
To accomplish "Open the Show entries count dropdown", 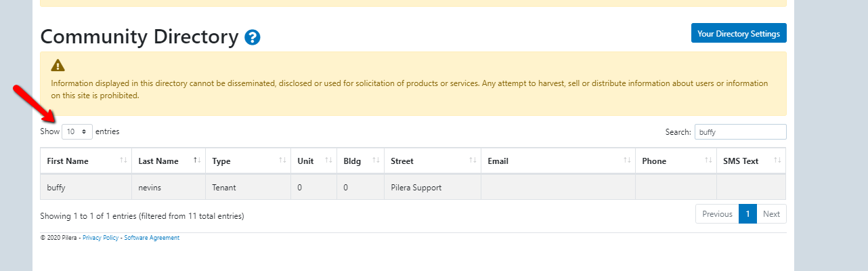I will (77, 132).
